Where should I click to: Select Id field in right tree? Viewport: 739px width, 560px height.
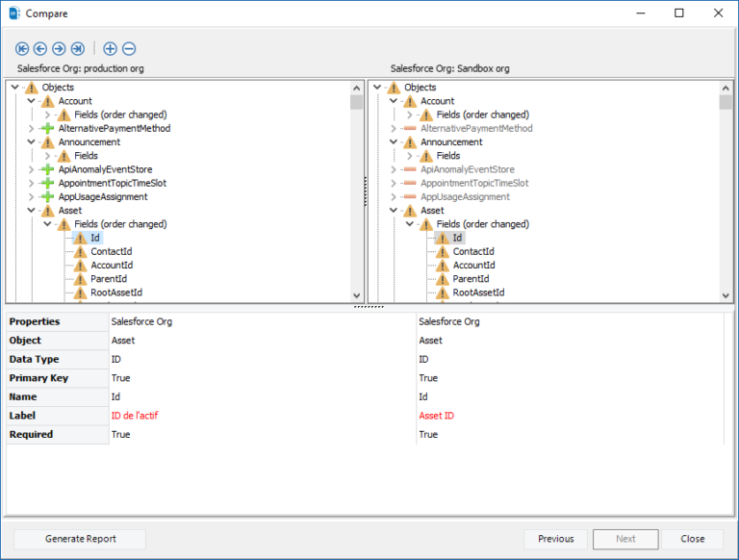tap(457, 238)
